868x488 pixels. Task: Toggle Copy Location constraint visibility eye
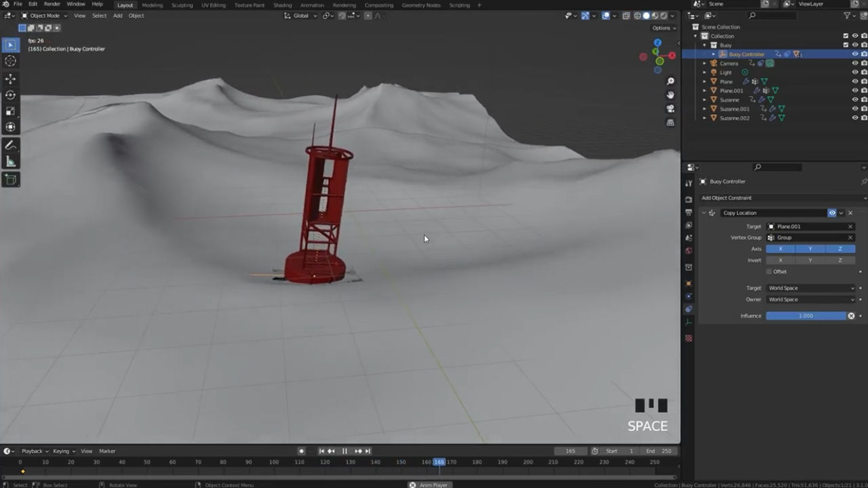click(x=832, y=213)
